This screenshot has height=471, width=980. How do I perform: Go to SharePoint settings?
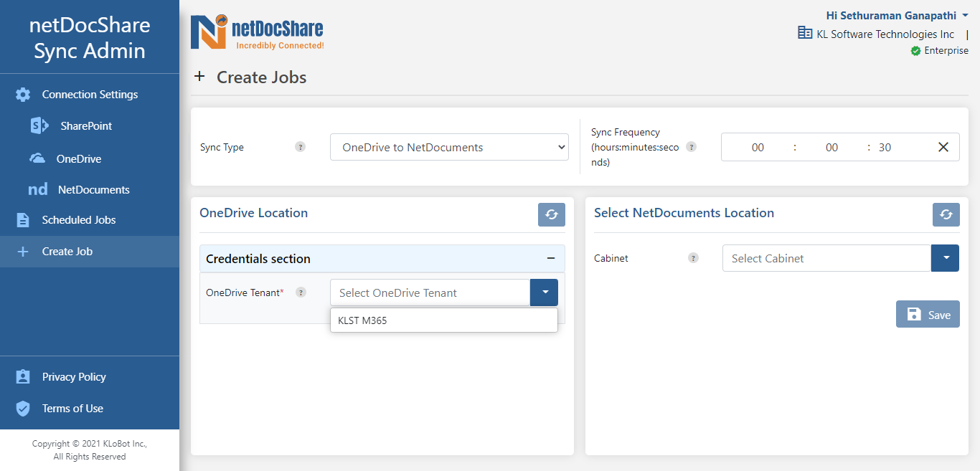tap(86, 126)
